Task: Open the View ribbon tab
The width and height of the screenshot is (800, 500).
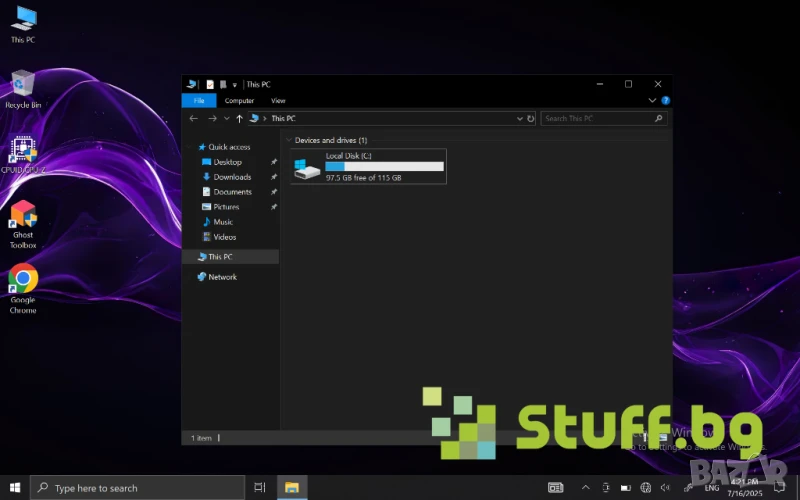Action: 278,101
